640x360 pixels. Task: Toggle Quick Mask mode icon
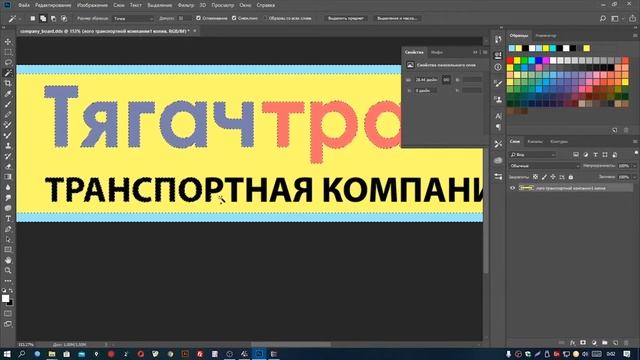[8, 313]
